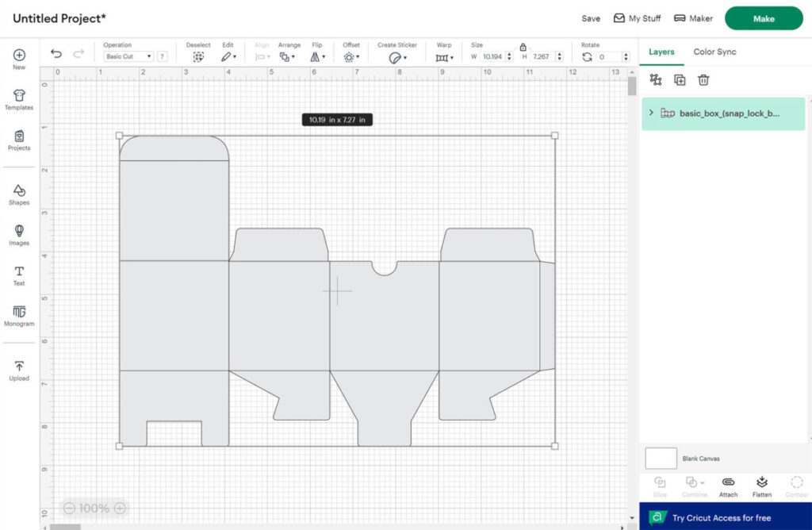Switch to the Color Sync tab

[714, 52]
